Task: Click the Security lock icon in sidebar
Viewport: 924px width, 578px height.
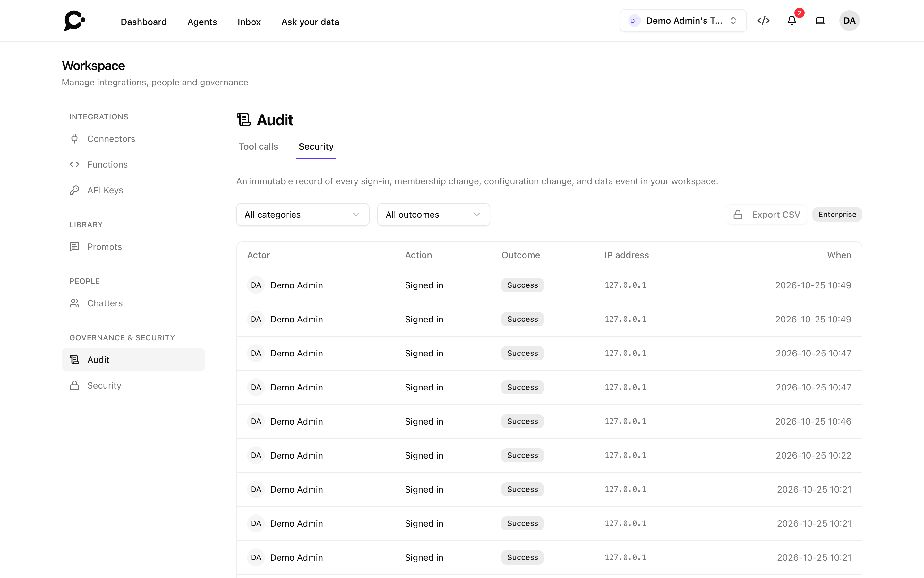Action: click(74, 385)
